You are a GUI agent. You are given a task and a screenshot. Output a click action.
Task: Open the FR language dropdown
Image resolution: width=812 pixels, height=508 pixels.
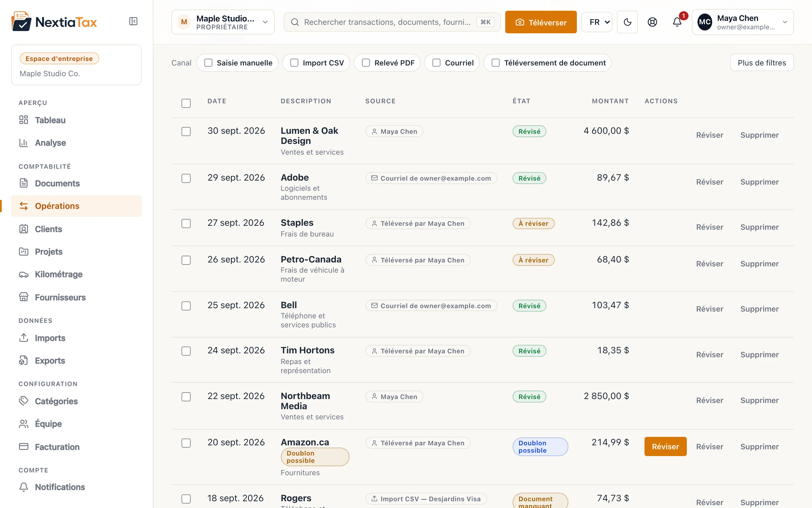tap(597, 22)
